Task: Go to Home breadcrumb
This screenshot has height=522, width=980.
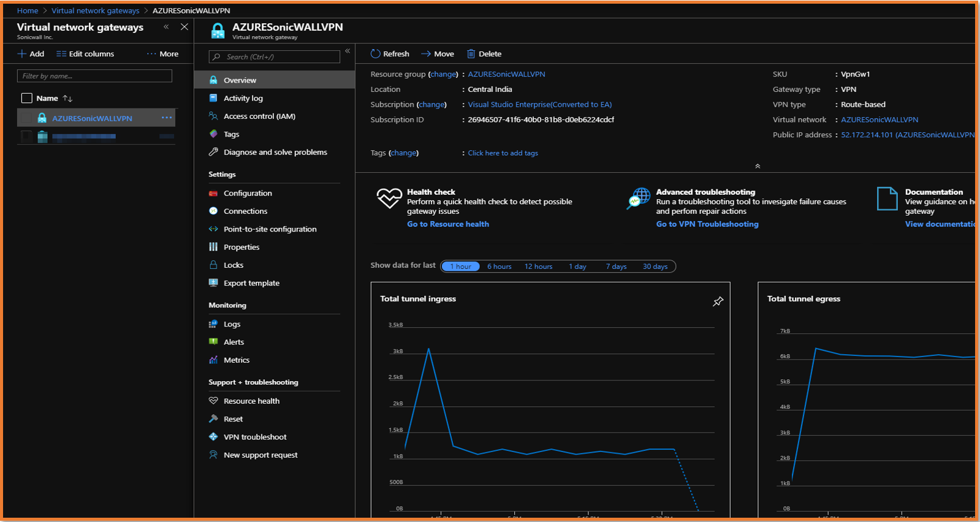Action: point(28,10)
